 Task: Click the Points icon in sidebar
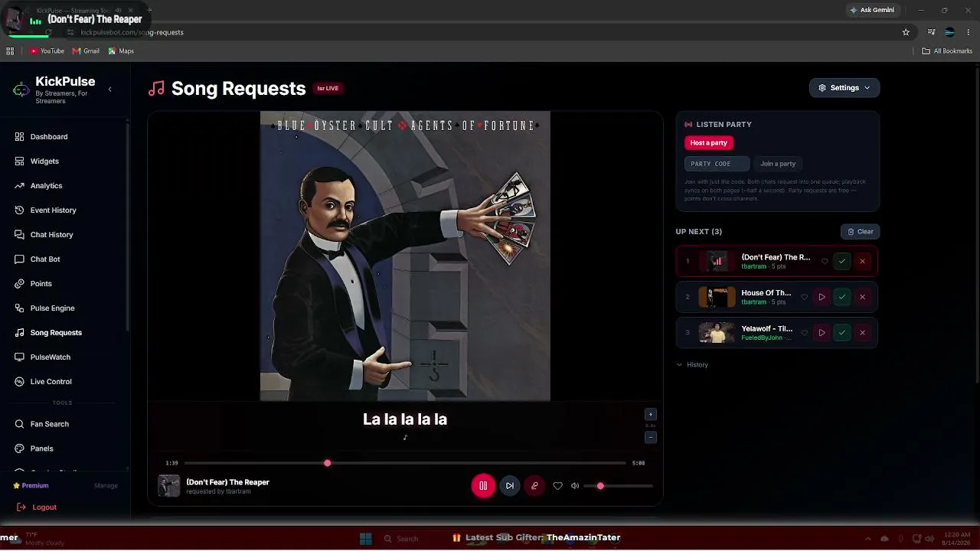coord(20,284)
